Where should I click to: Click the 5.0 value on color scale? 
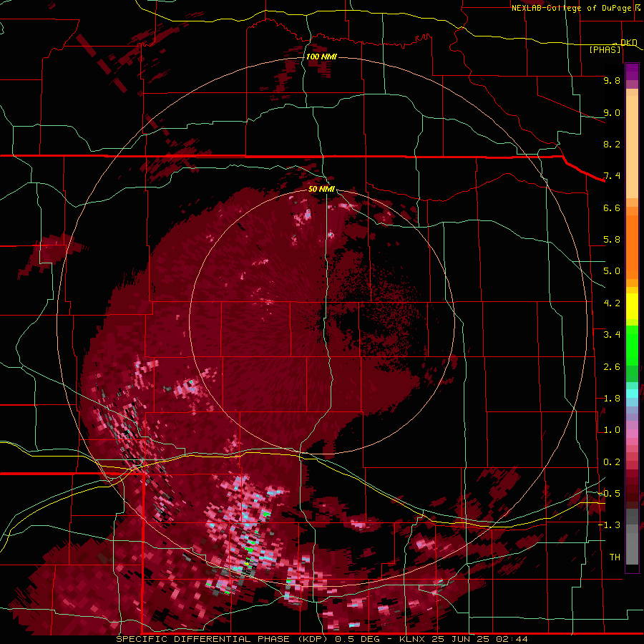[612, 271]
